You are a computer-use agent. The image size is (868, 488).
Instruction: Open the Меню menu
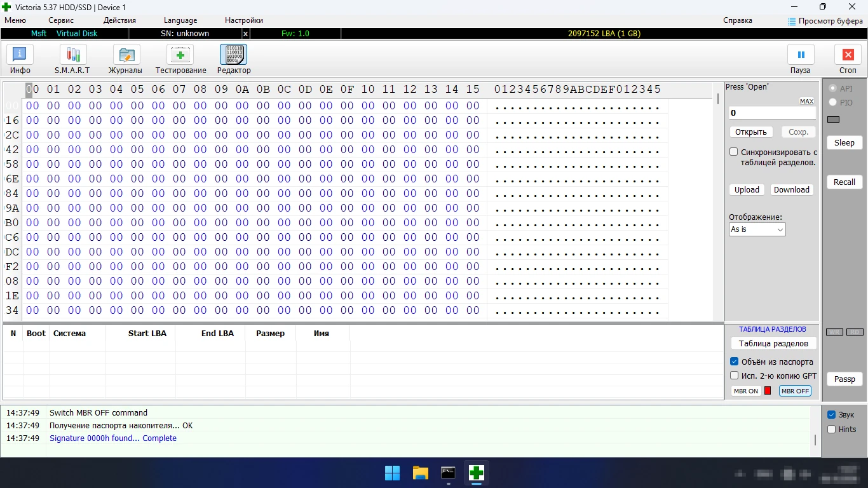click(15, 20)
